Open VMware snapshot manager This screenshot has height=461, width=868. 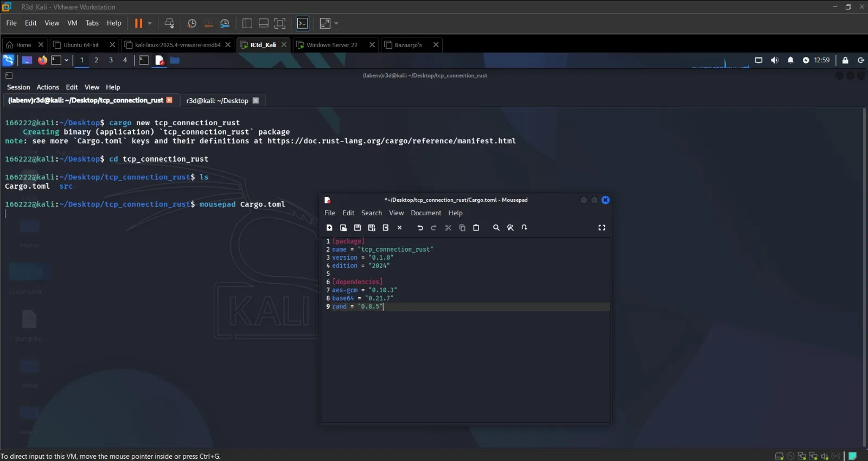coord(225,23)
